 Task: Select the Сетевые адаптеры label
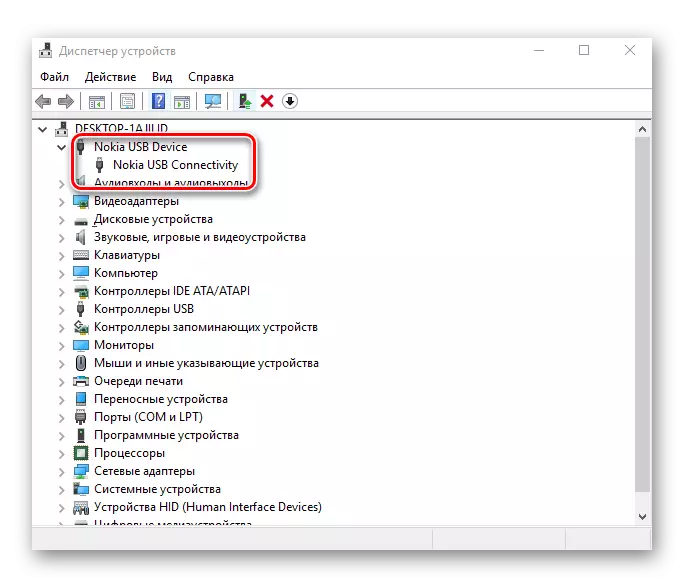pyautogui.click(x=144, y=471)
